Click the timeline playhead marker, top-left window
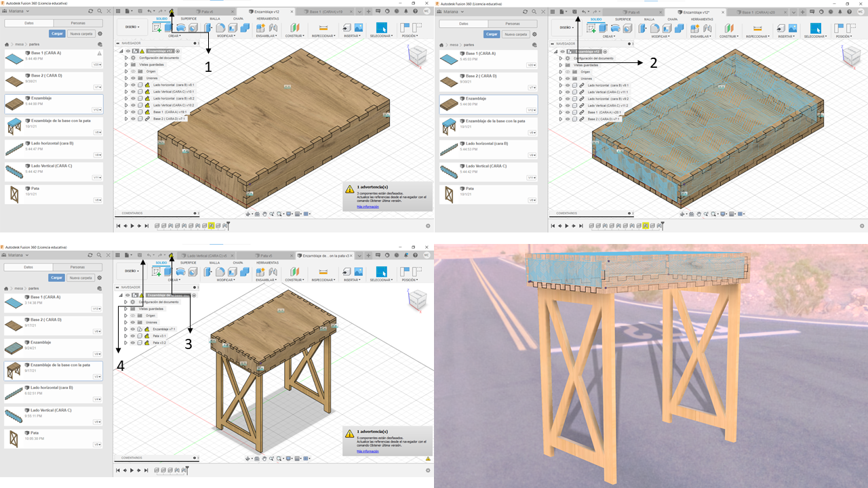Image resolution: width=868 pixels, height=488 pixels. click(228, 225)
